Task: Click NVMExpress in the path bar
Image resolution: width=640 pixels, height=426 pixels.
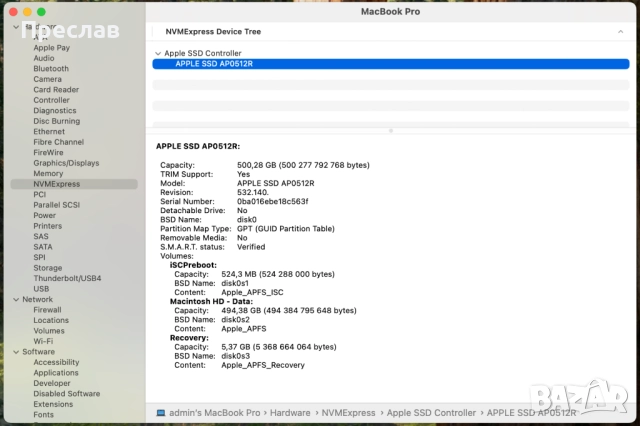Action: [348, 413]
